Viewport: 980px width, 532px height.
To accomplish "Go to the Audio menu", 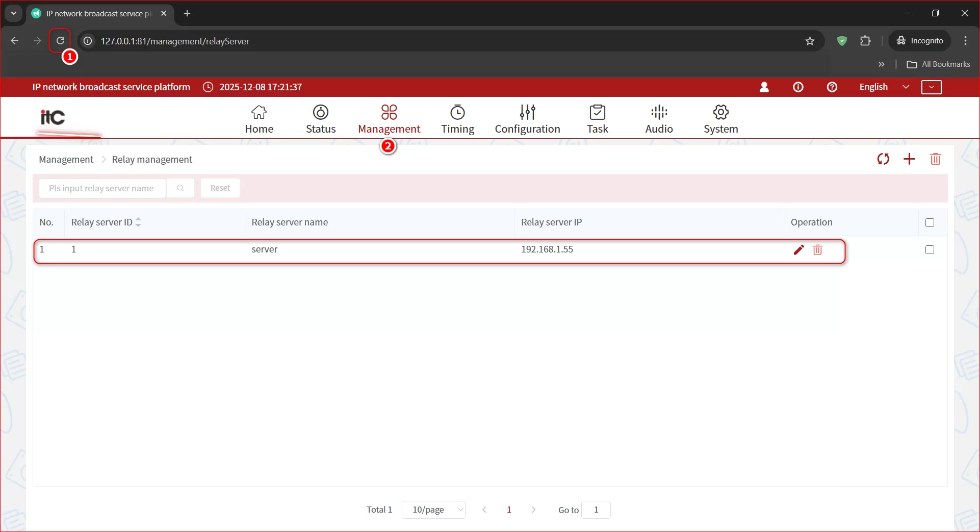I will (659, 119).
